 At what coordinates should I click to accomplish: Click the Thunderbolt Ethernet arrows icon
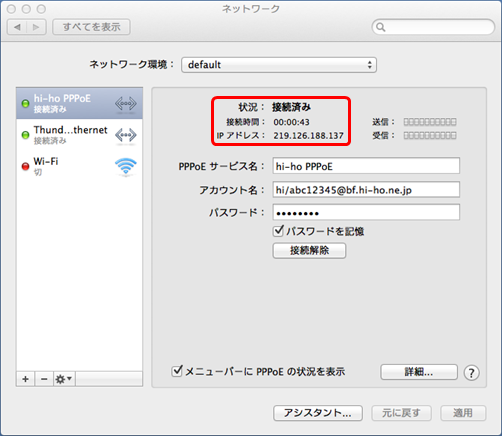click(126, 135)
